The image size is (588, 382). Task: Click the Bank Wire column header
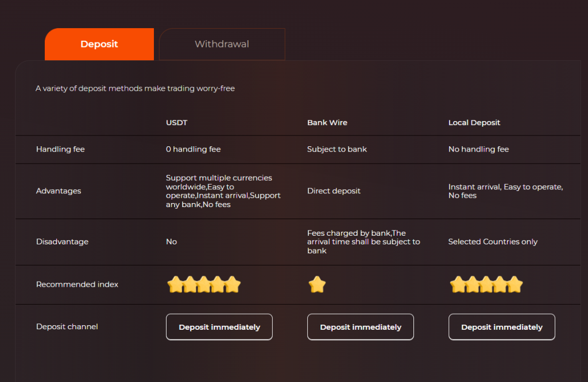(327, 123)
